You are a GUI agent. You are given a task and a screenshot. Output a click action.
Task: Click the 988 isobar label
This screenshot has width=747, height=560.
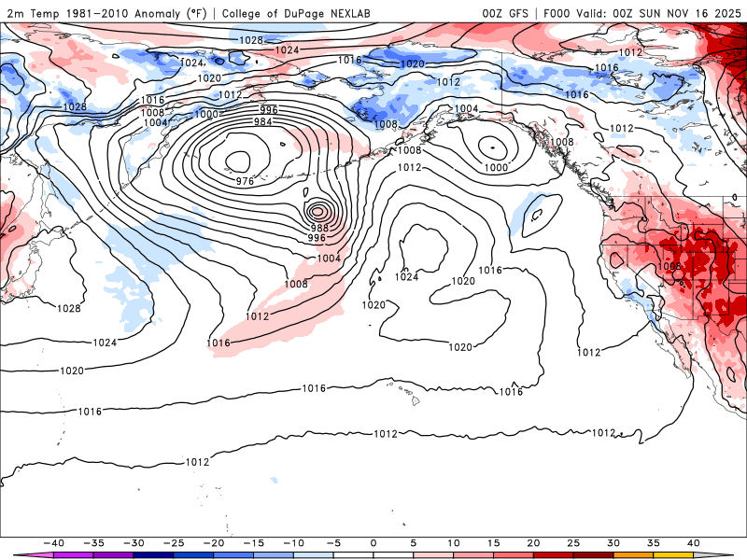(x=319, y=228)
